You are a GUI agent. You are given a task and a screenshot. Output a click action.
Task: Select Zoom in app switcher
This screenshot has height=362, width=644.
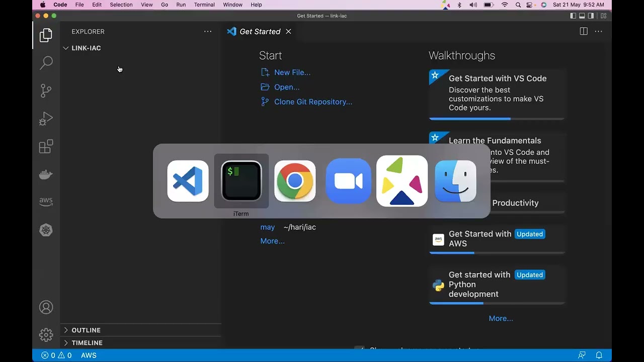tap(348, 181)
